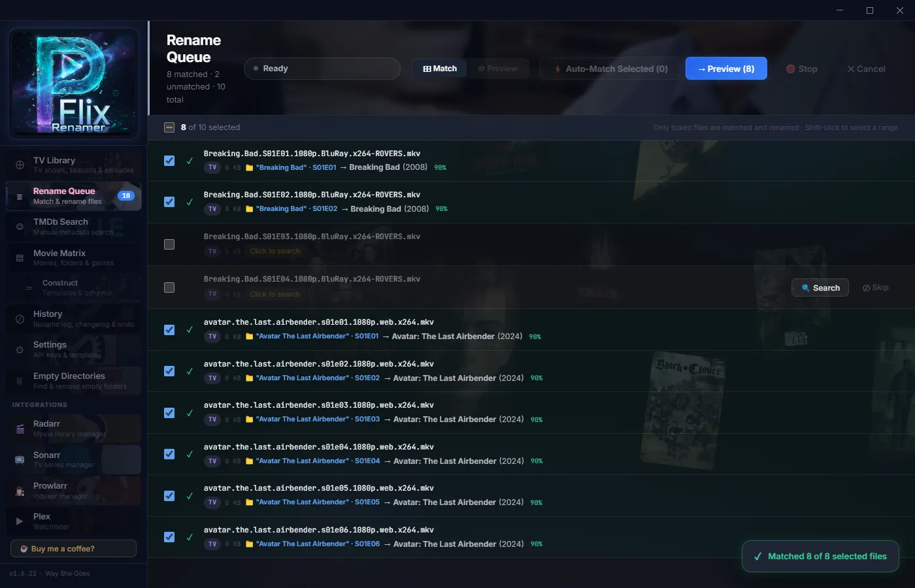The image size is (915, 588).
Task: Open TV Library from sidebar
Action: click(74, 165)
